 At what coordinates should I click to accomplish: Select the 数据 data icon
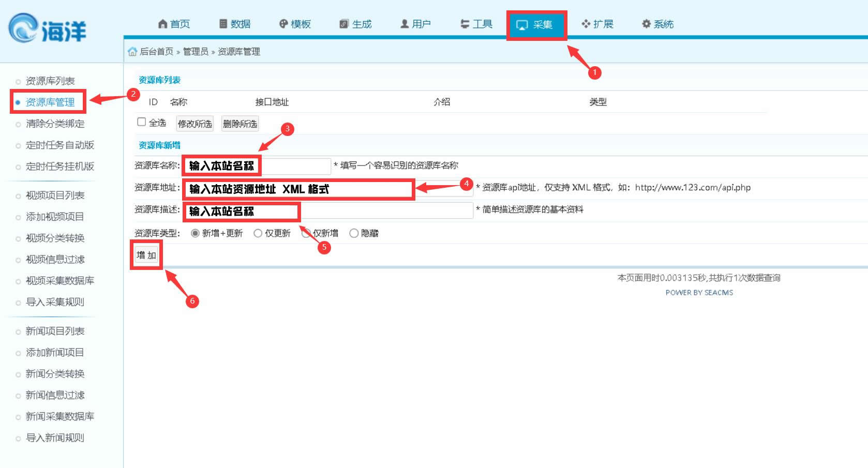[x=223, y=23]
